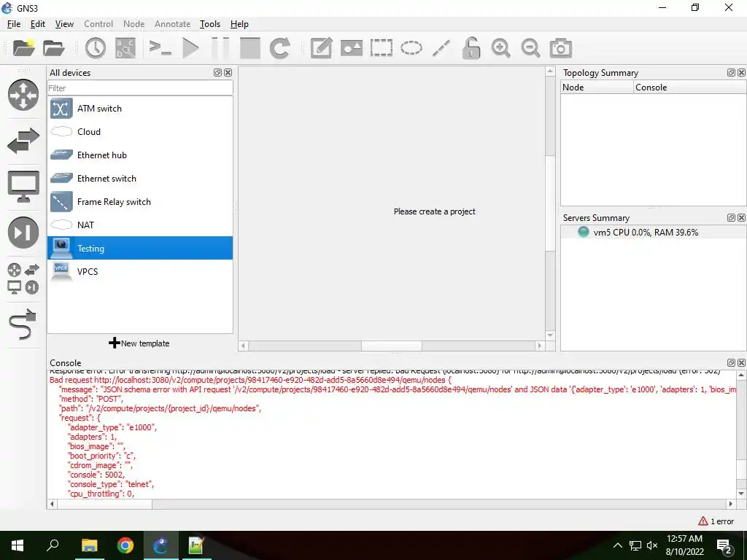The width and height of the screenshot is (747, 560).
Task: Click the device Filter input field
Action: (140, 88)
